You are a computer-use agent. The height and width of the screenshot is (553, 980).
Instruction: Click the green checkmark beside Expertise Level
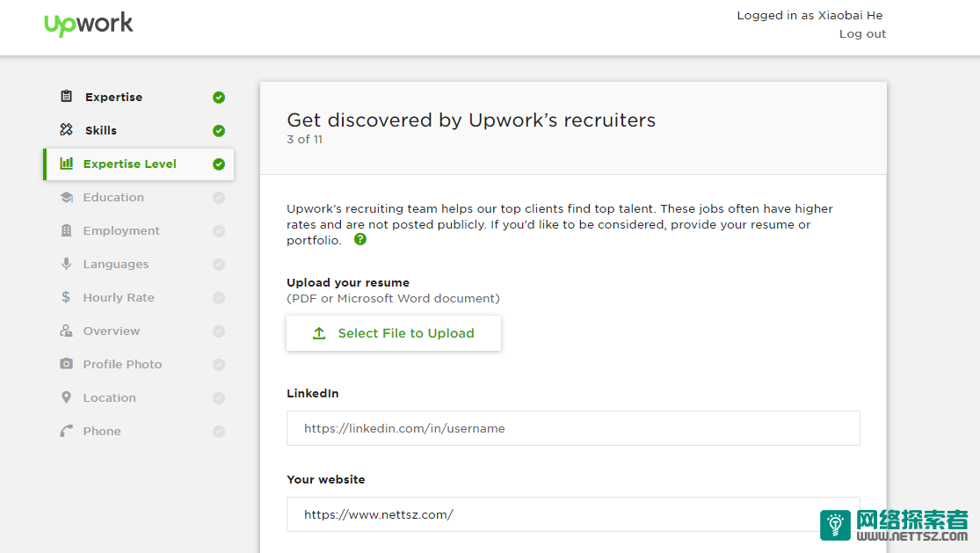point(219,164)
